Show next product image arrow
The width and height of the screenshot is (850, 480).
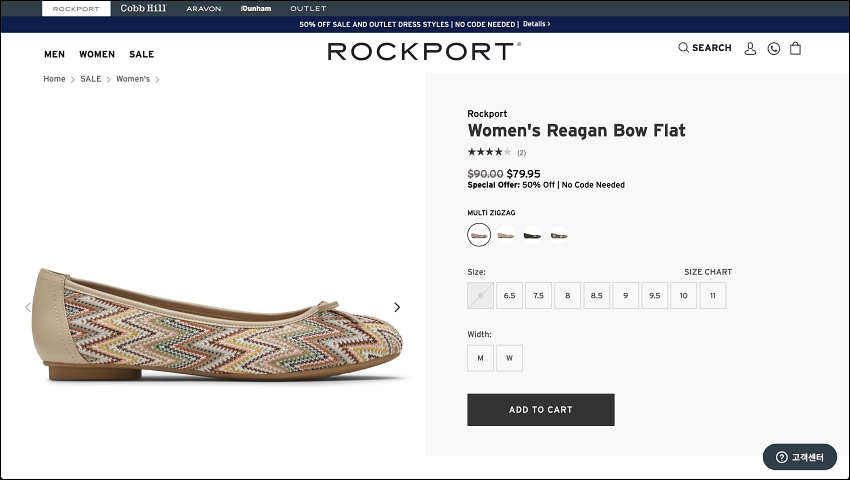[397, 307]
